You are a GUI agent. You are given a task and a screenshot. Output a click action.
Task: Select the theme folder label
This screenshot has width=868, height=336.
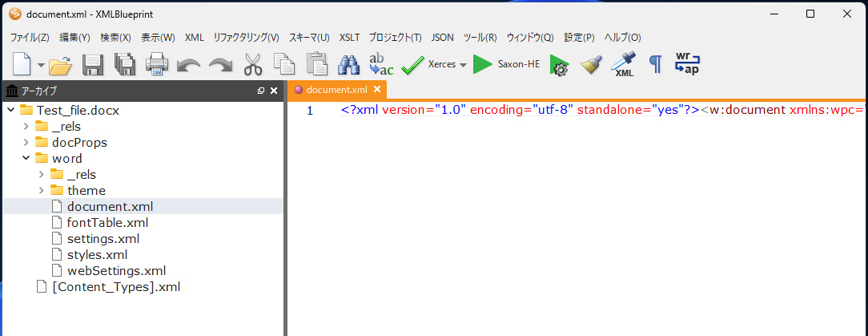[x=86, y=191]
